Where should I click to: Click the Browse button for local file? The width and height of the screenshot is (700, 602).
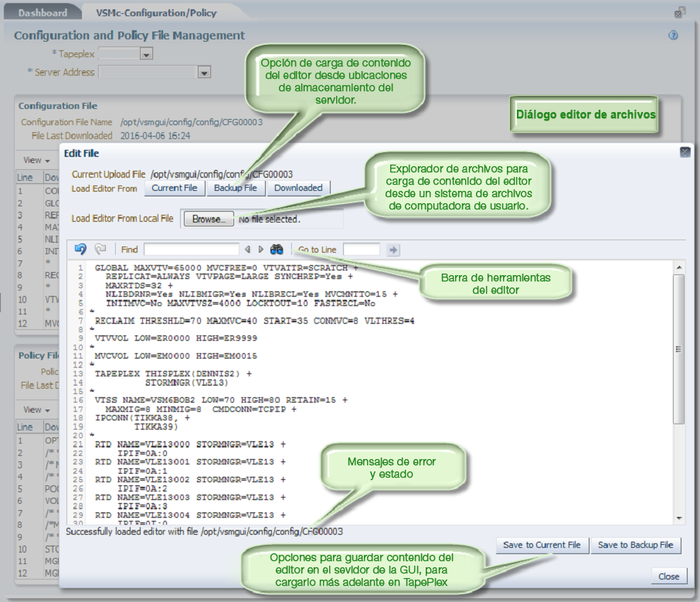pos(209,219)
